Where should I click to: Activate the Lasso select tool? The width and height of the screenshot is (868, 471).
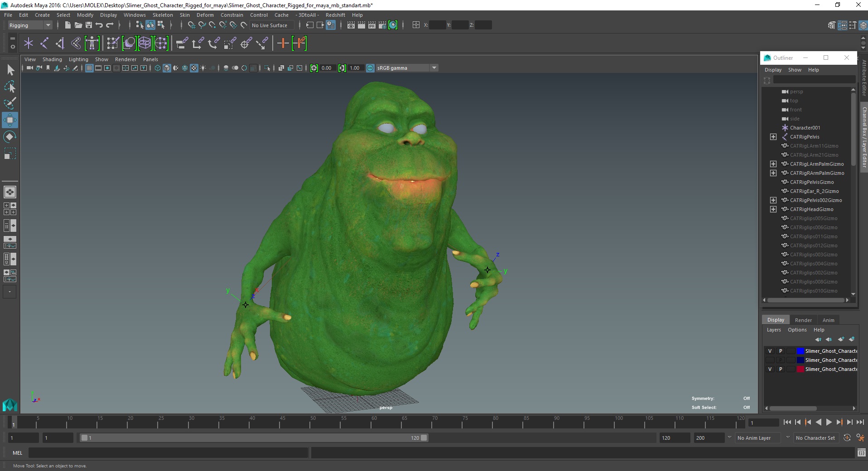[x=10, y=87]
